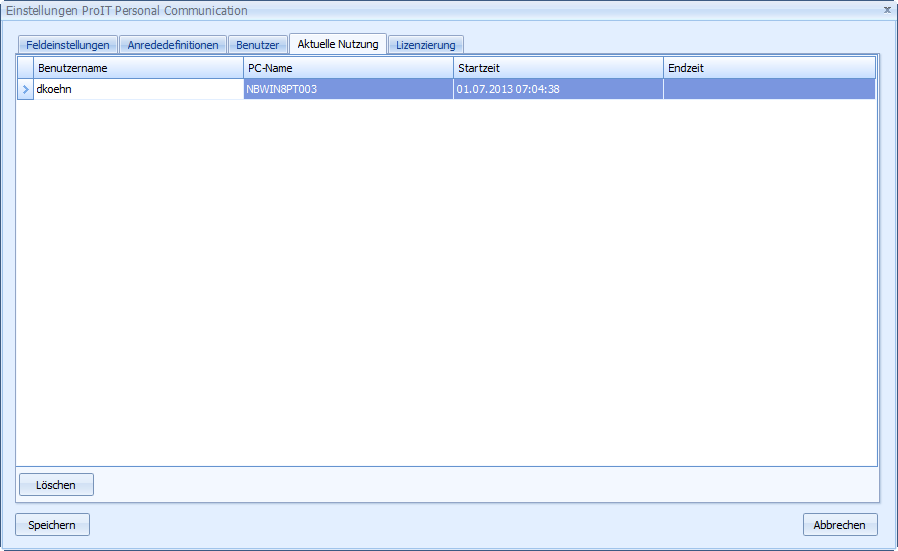Click the Endzeit column header
The height and width of the screenshot is (551, 898).
coord(768,68)
